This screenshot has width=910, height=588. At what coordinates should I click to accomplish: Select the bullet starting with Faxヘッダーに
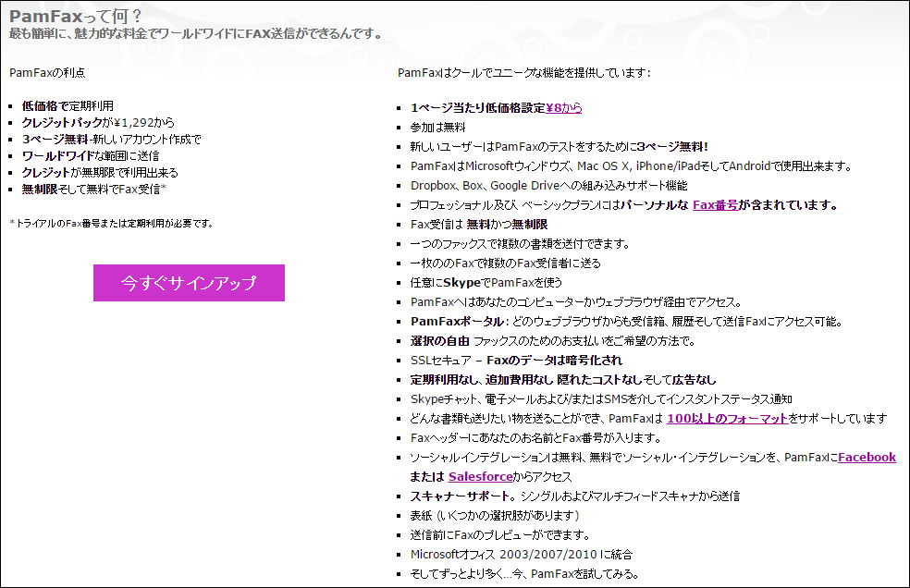pyautogui.click(x=535, y=438)
